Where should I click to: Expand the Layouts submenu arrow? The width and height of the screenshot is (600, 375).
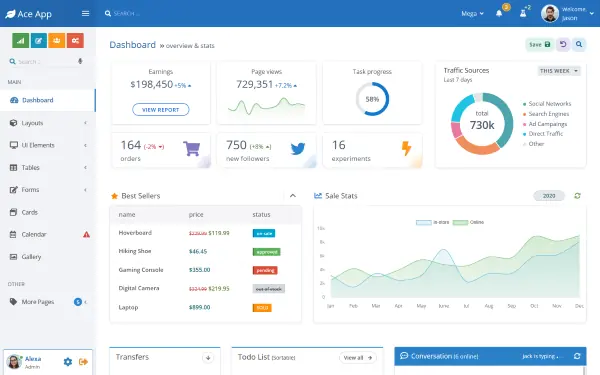(85, 123)
